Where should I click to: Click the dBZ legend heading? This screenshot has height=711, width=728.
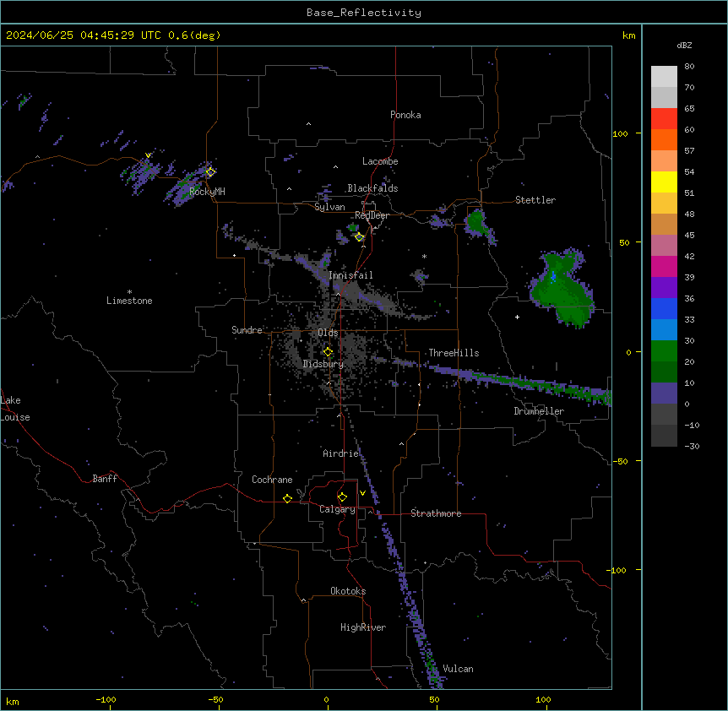[x=684, y=46]
